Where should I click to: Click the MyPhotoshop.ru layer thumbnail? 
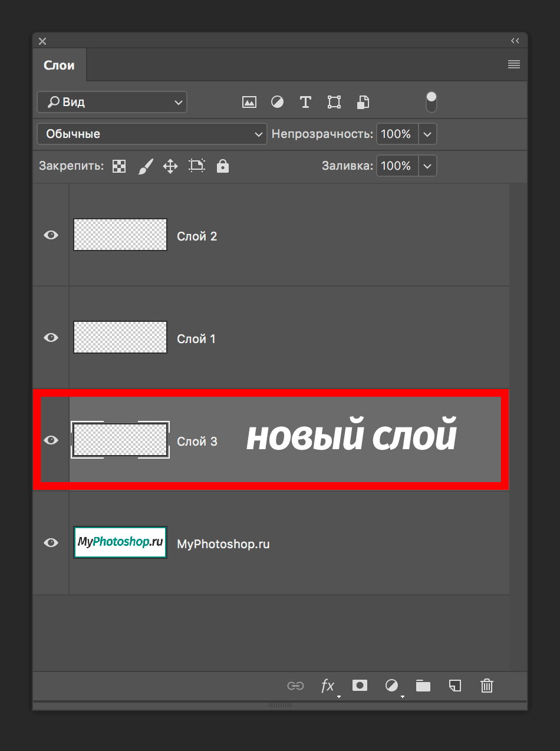(120, 542)
